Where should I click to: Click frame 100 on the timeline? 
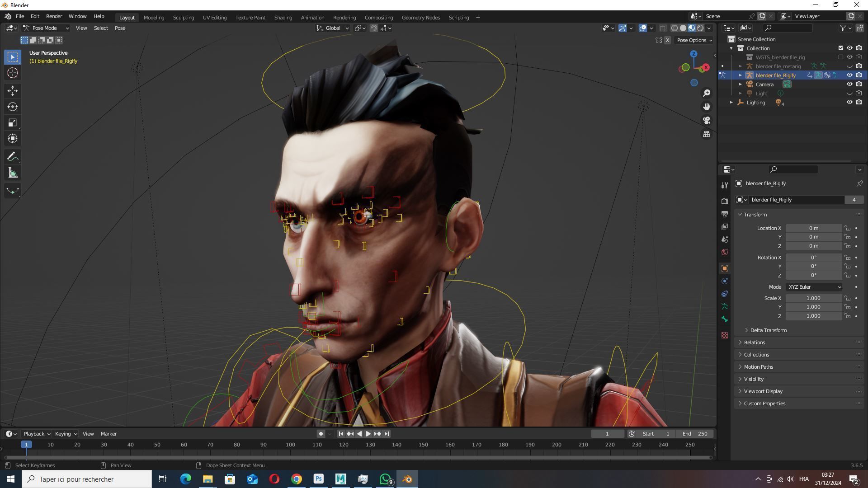[290, 445]
